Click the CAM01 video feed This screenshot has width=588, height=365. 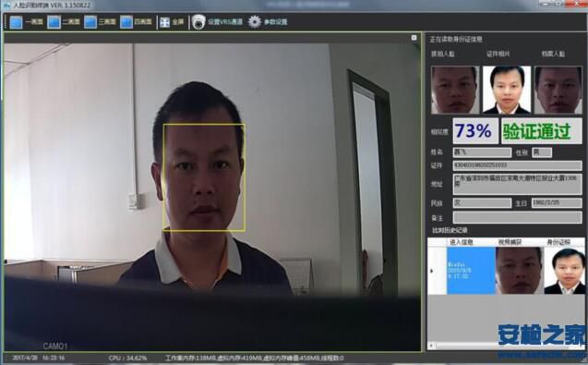coord(212,197)
